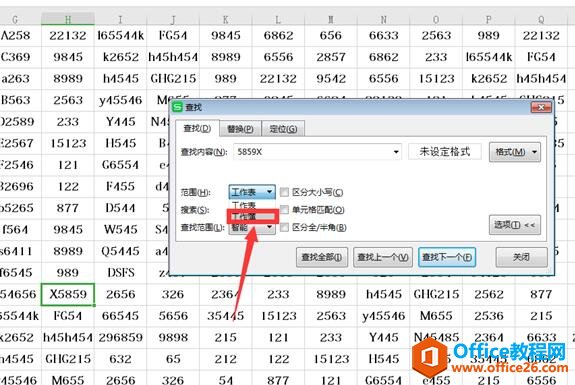
Task: Click the 查找上一个(V) button
Action: point(383,257)
